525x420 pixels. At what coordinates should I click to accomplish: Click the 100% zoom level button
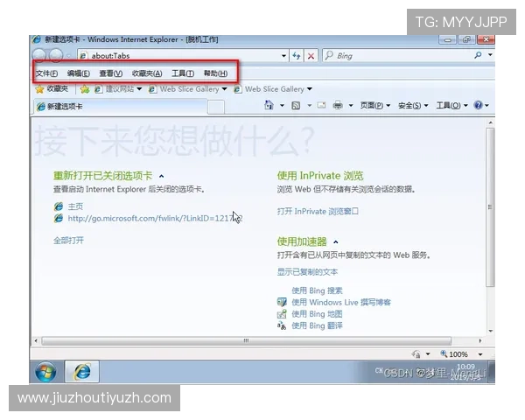point(454,354)
